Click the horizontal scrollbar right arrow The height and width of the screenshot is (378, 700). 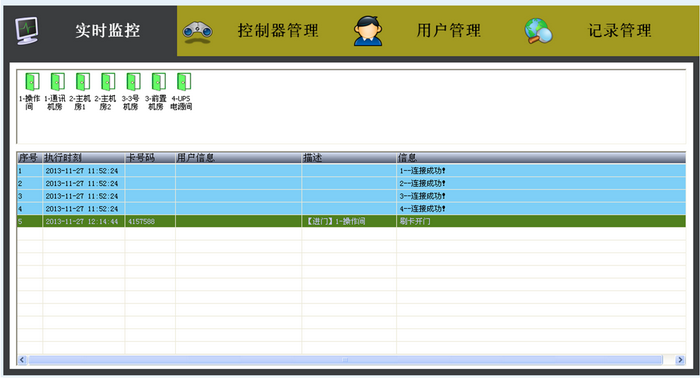[x=680, y=360]
